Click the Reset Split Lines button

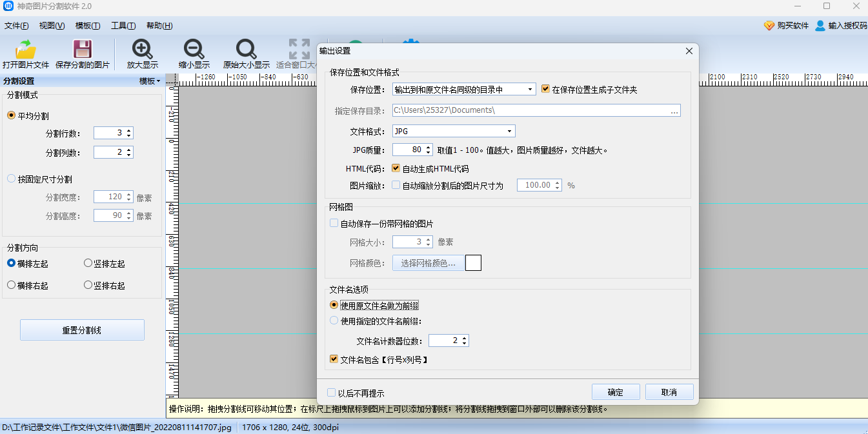82,330
